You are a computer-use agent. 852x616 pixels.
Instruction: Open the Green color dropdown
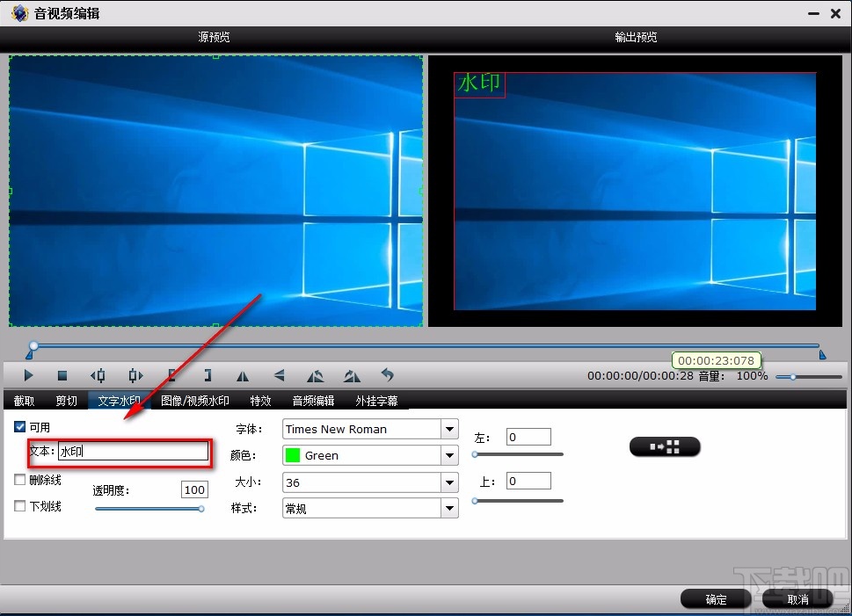[448, 455]
